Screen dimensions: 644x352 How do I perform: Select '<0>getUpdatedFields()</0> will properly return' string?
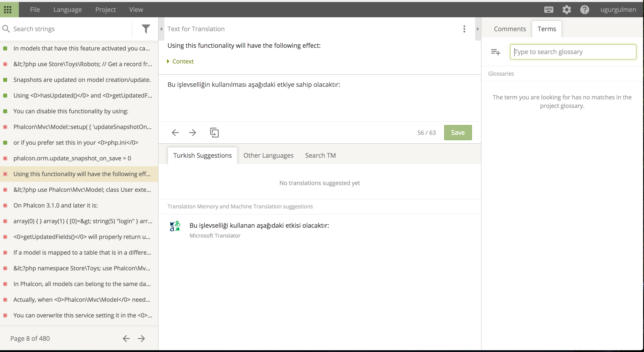[x=79, y=237]
